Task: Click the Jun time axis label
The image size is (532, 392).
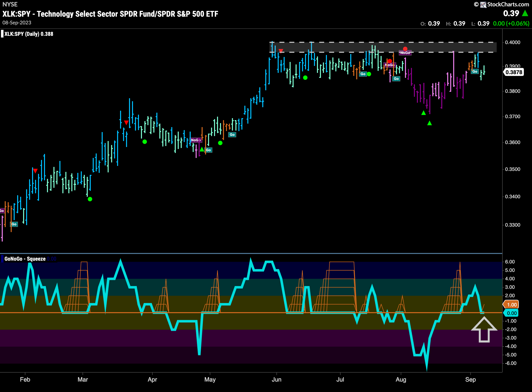Action: (x=277, y=380)
